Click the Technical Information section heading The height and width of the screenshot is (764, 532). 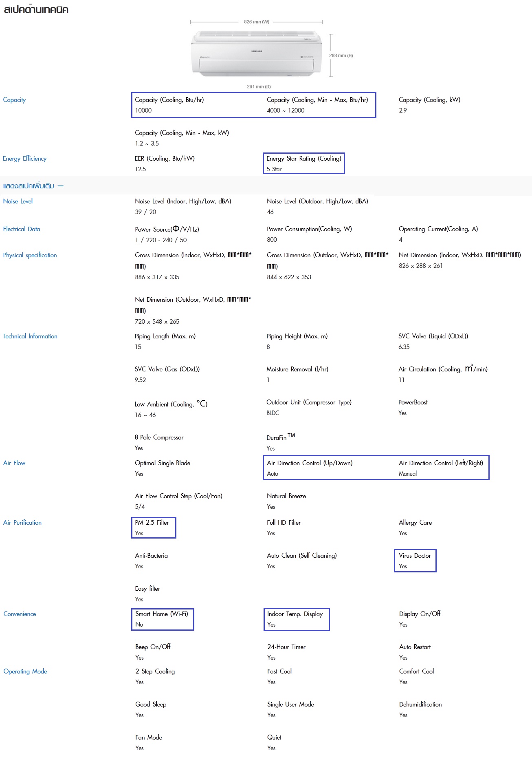30,336
